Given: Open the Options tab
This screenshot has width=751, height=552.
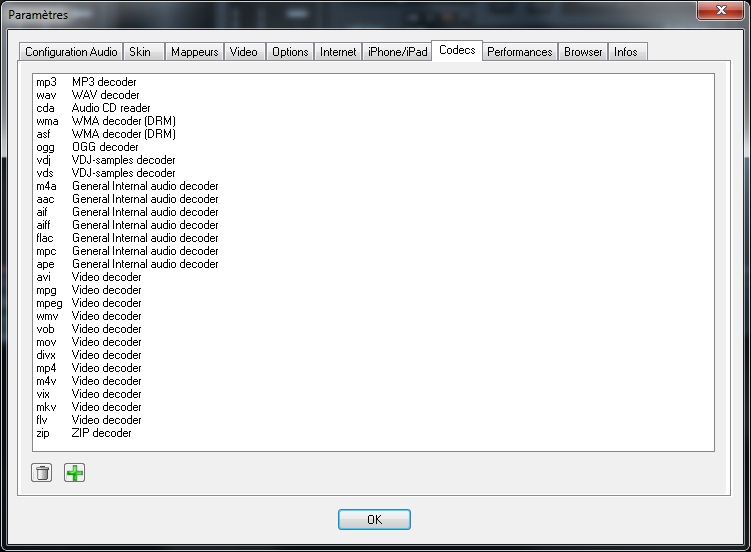Looking at the screenshot, I should click(x=290, y=52).
